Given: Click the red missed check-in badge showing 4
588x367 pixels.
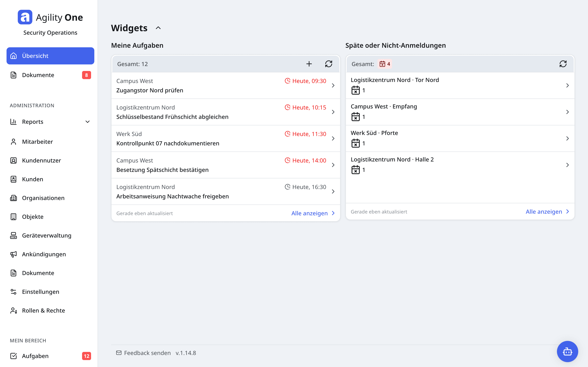Looking at the screenshot, I should click(x=385, y=64).
